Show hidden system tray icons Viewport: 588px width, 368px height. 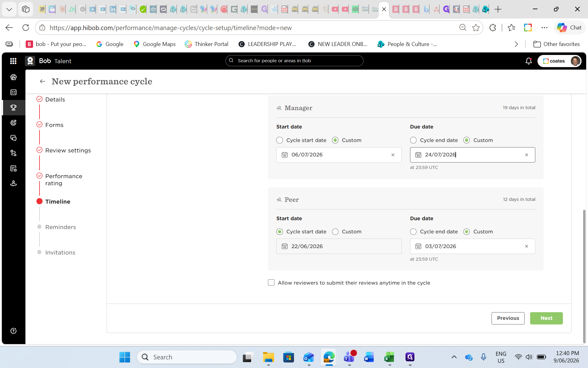click(454, 357)
